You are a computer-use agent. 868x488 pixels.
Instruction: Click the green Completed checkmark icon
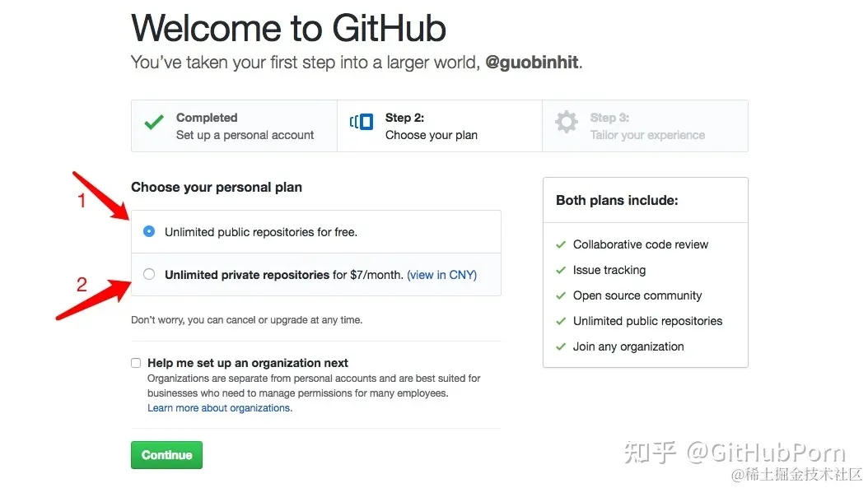point(154,123)
